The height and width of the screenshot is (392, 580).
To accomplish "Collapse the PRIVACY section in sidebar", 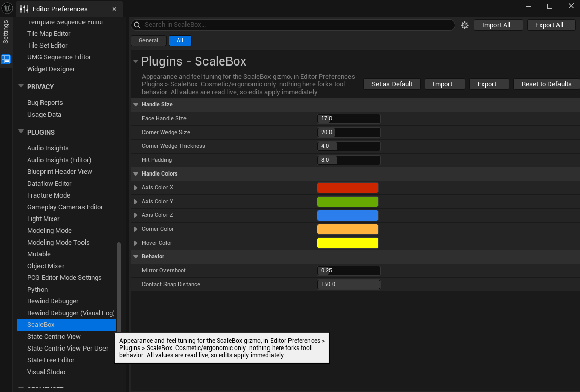I will tap(21, 86).
